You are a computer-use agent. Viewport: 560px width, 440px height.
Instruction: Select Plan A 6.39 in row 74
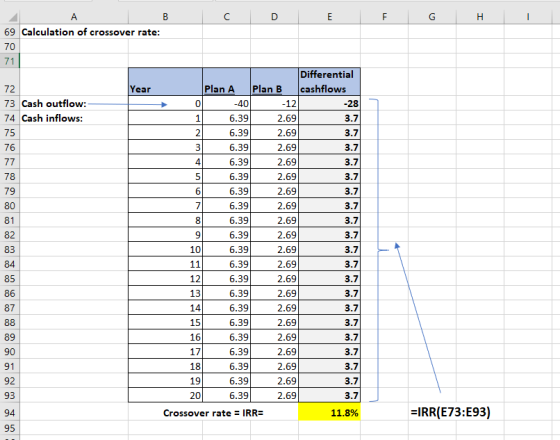[226, 118]
